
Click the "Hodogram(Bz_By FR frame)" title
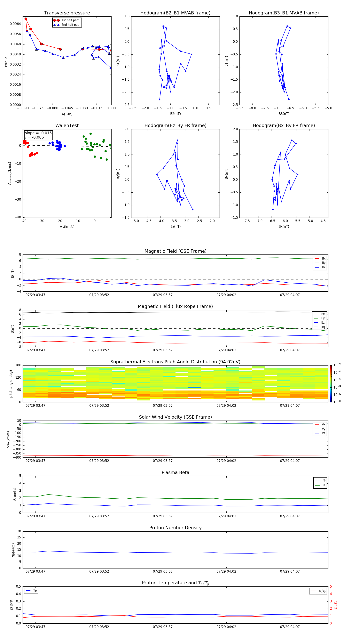pos(175,125)
